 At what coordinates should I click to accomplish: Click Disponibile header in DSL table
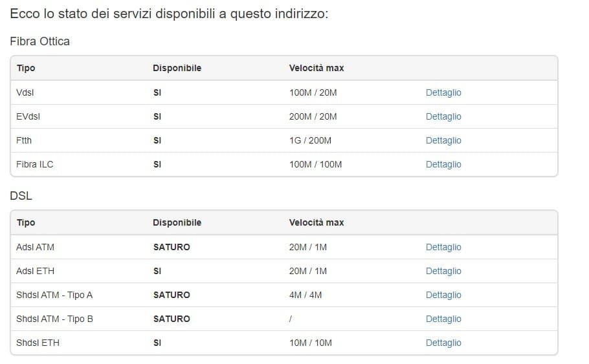point(177,222)
